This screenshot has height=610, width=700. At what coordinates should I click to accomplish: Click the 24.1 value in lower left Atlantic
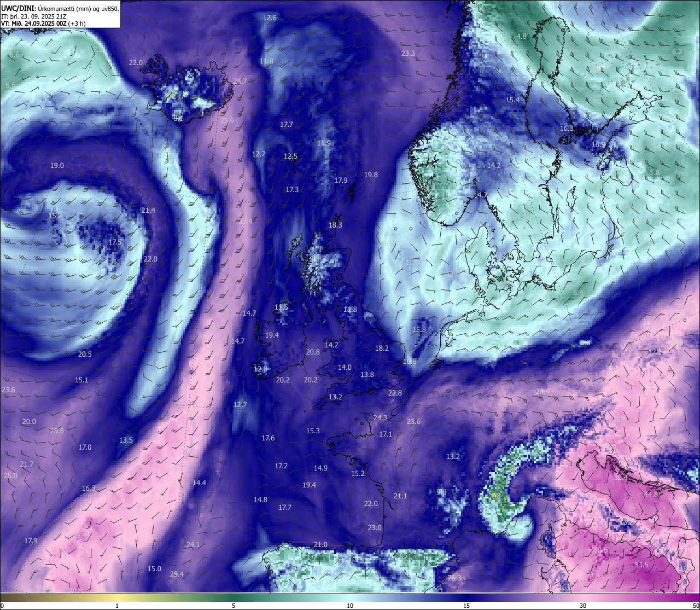(x=193, y=545)
